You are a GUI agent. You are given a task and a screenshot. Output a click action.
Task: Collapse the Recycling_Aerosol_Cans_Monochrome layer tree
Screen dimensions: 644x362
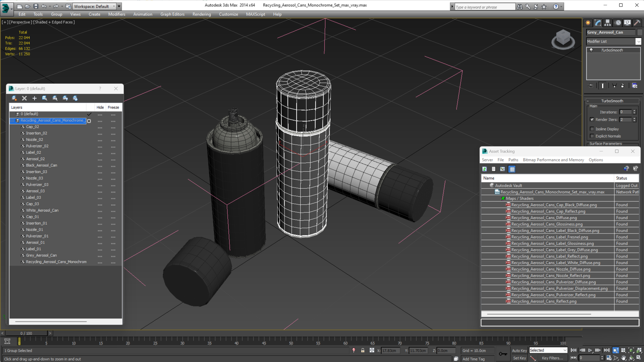(x=12, y=120)
